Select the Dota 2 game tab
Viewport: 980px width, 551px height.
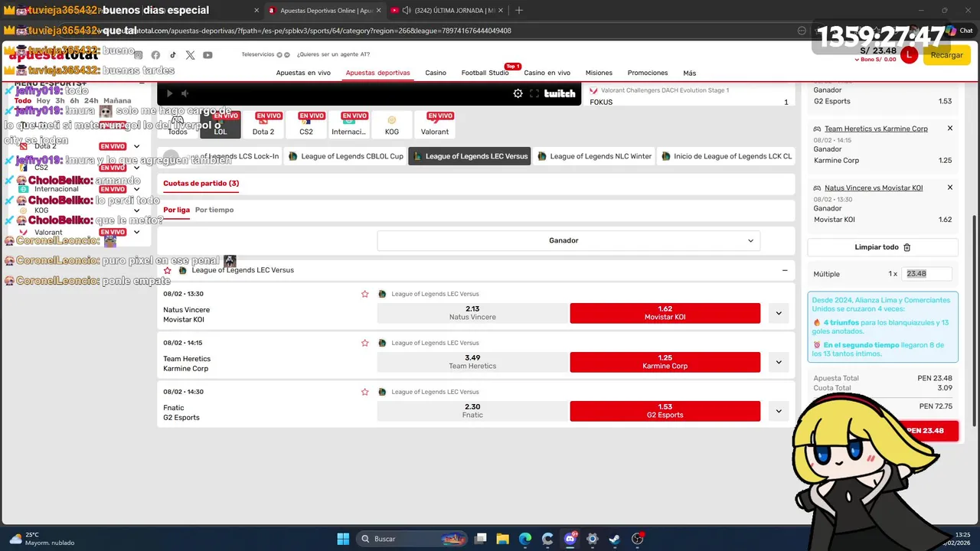click(263, 125)
